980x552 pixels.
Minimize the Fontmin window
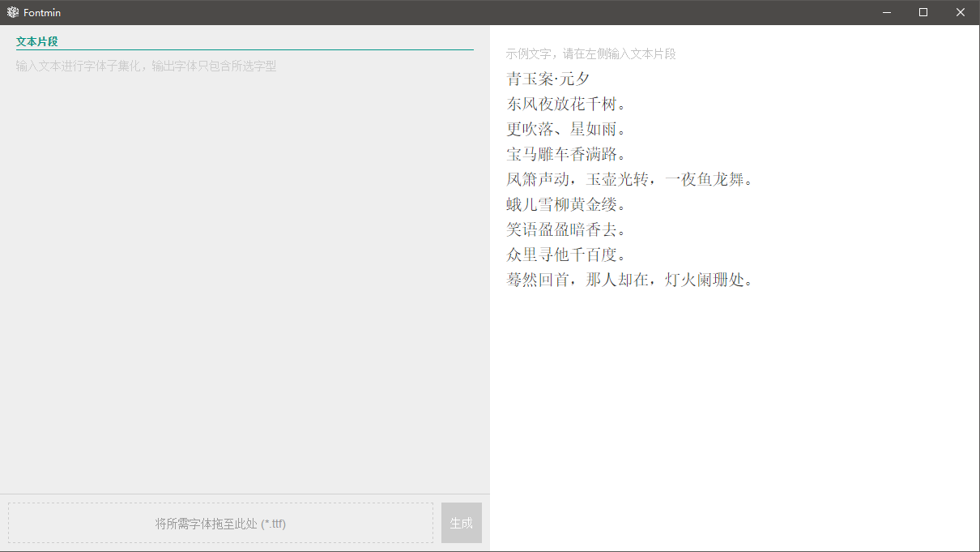887,12
